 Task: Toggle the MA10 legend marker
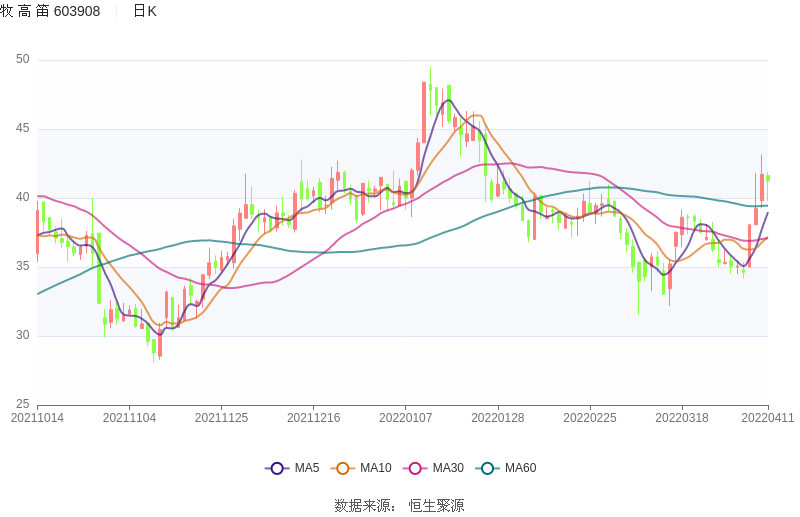344,468
